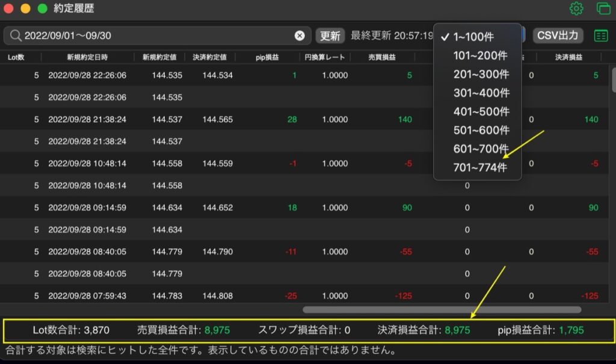
Task: Click the CSV出力 export button
Action: [558, 35]
